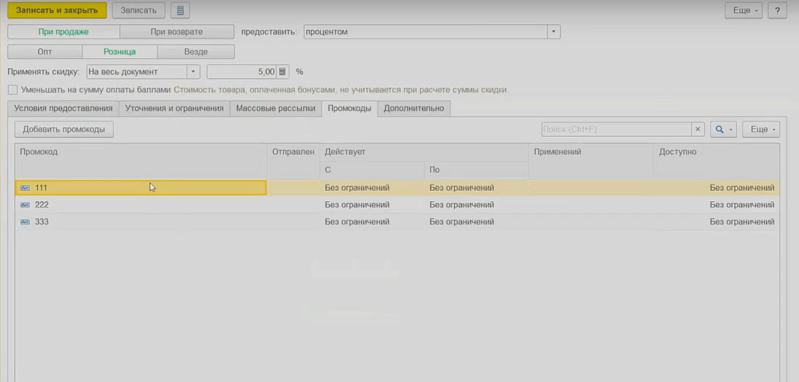Image resolution: width=799 pixels, height=382 pixels.
Task: Click the Промокод column header
Action: (141, 161)
